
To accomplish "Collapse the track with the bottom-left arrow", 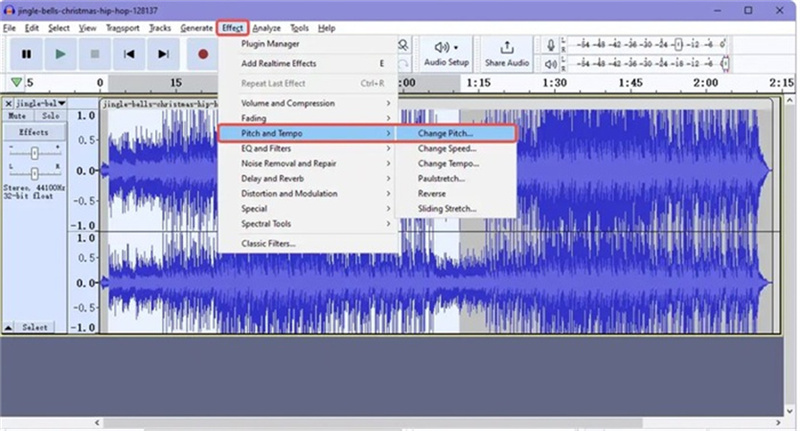I will [x=9, y=327].
